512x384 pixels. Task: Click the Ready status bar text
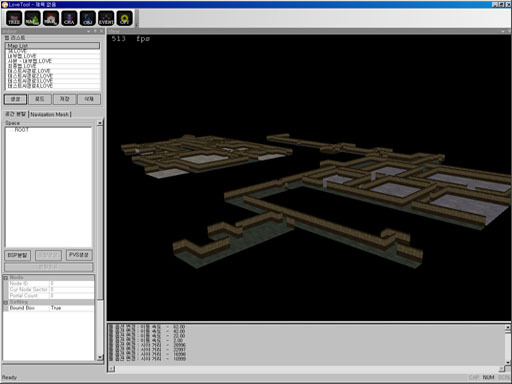pos(9,377)
